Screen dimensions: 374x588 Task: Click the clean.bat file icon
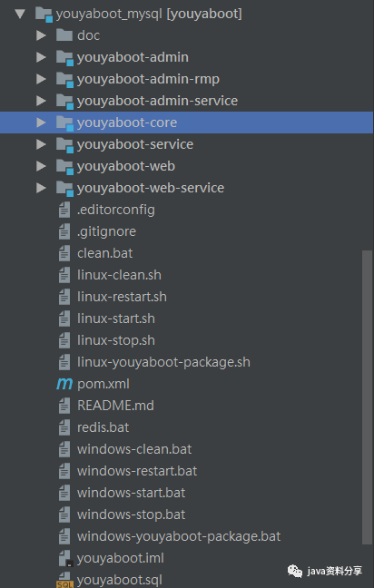click(x=64, y=253)
